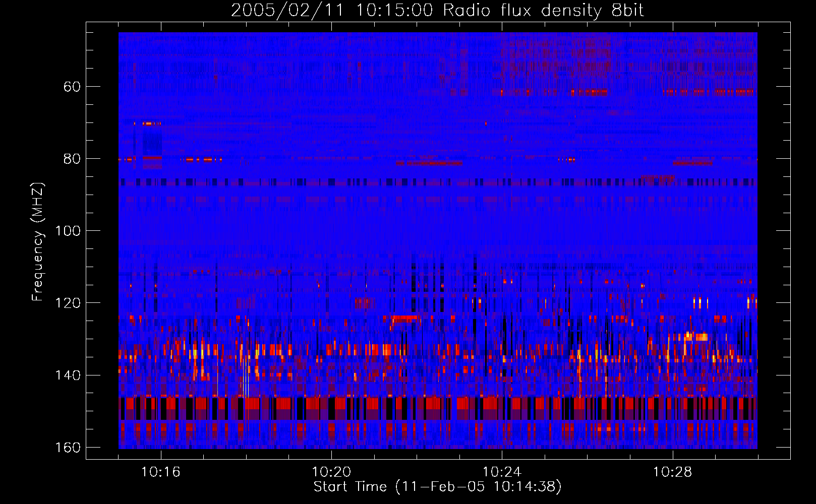Click the 10:24 time tick label
Viewport: 816px width, 504px height.
point(502,472)
